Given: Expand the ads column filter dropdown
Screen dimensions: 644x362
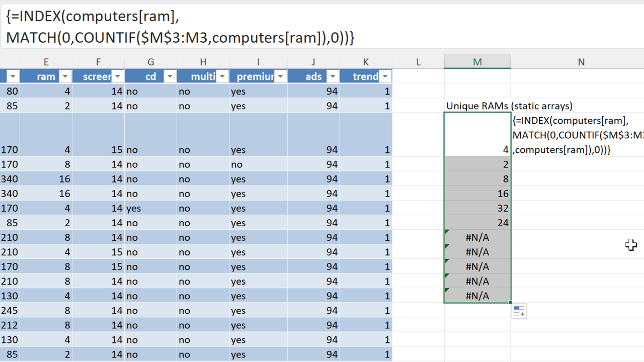Looking at the screenshot, I should (333, 76).
